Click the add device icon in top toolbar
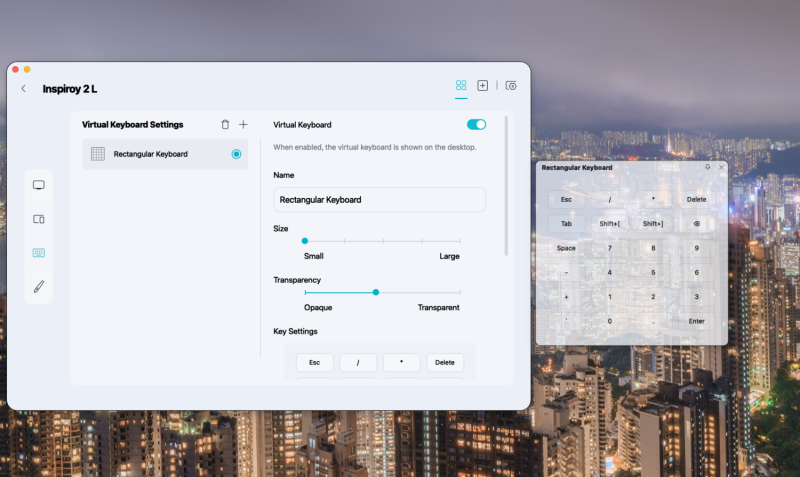 point(483,86)
